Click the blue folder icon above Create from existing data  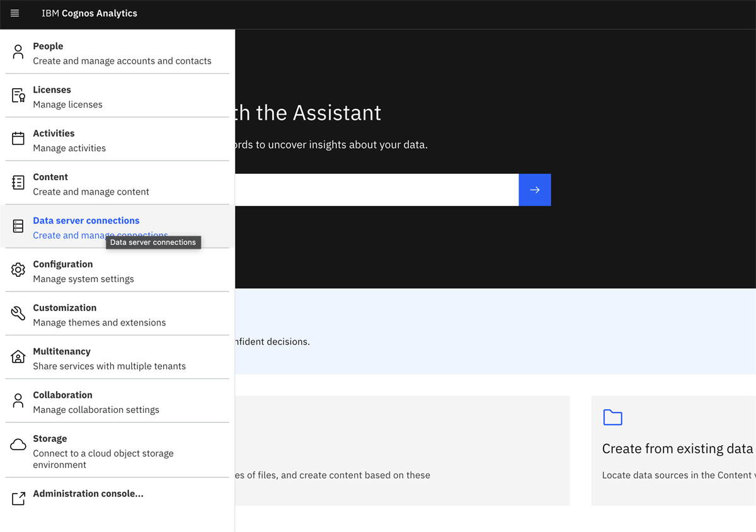(612, 417)
